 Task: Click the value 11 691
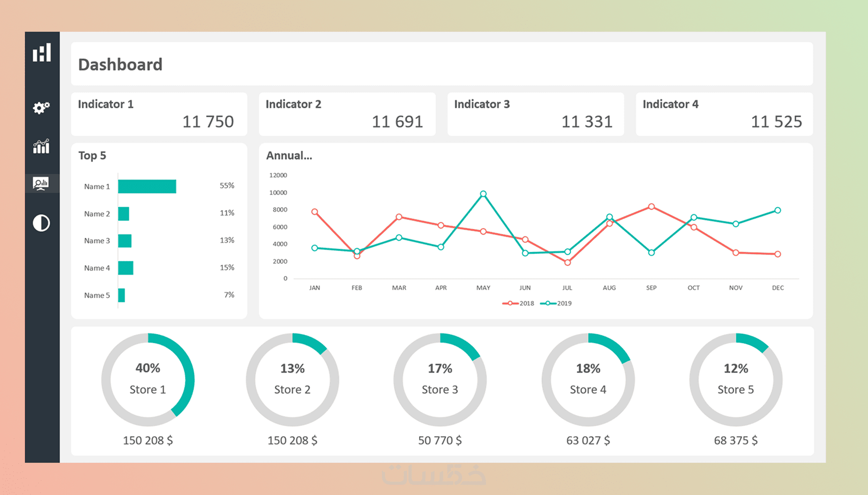point(397,121)
